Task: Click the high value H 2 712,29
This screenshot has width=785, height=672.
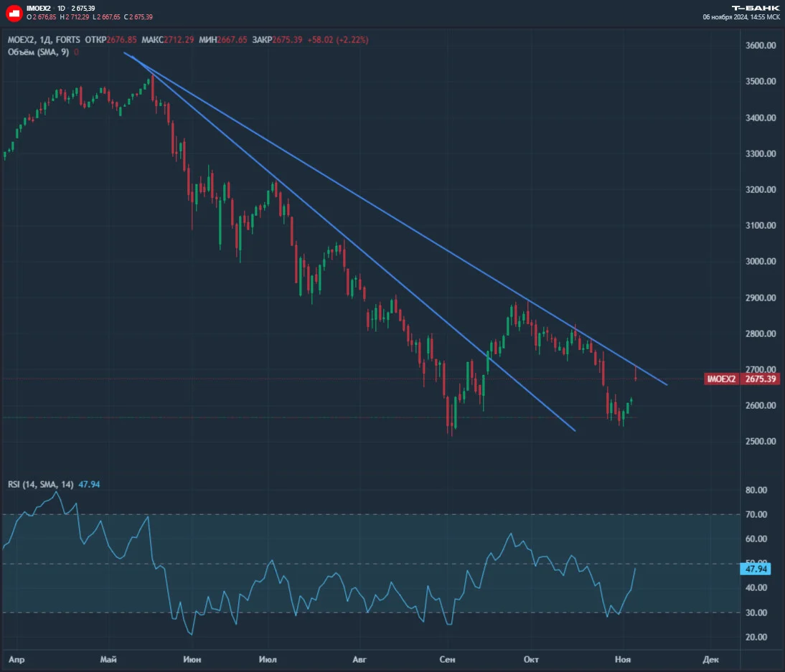Action: [75, 17]
